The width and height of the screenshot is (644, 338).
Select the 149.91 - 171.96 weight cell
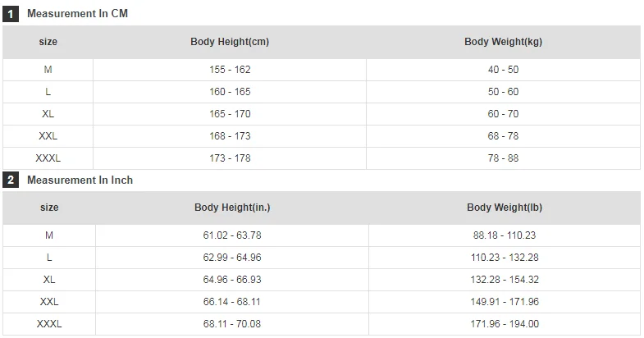tap(505, 302)
